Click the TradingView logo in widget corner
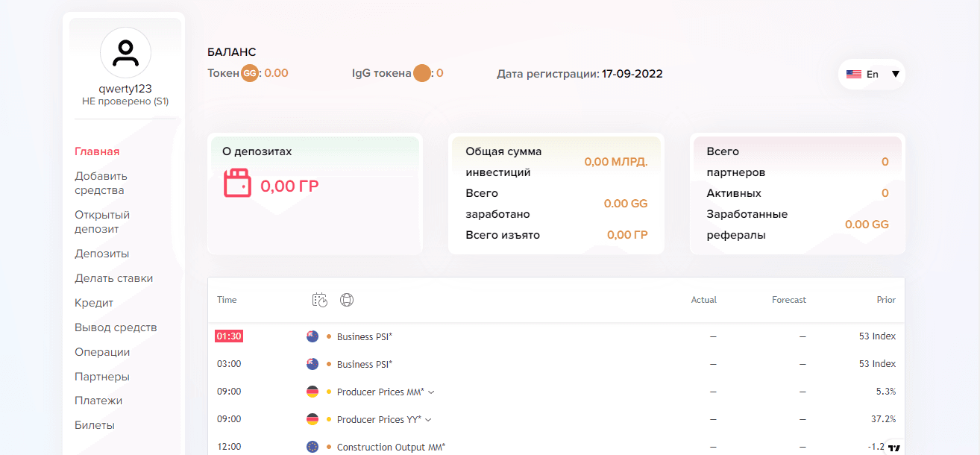 894,448
